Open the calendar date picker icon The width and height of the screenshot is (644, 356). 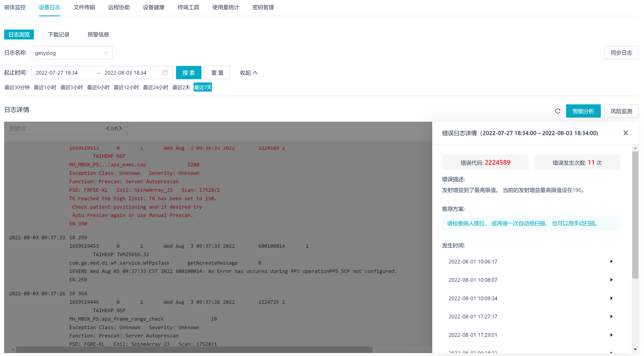(165, 73)
